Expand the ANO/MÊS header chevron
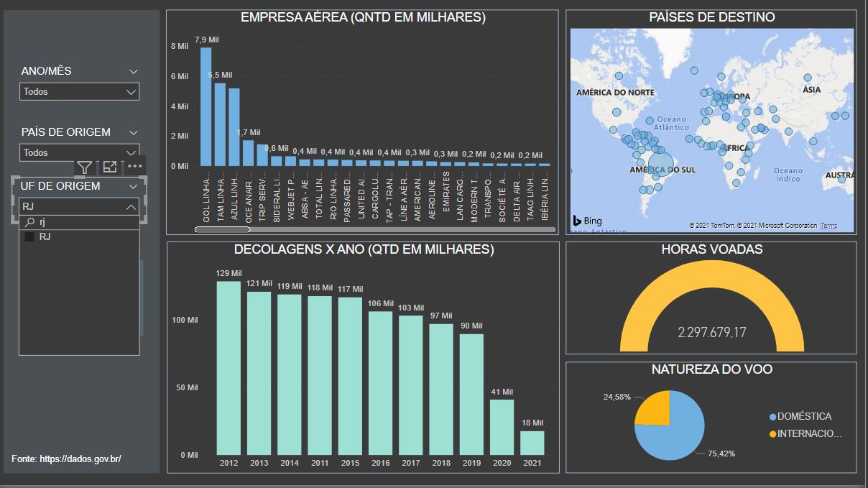868x488 pixels. (x=133, y=71)
